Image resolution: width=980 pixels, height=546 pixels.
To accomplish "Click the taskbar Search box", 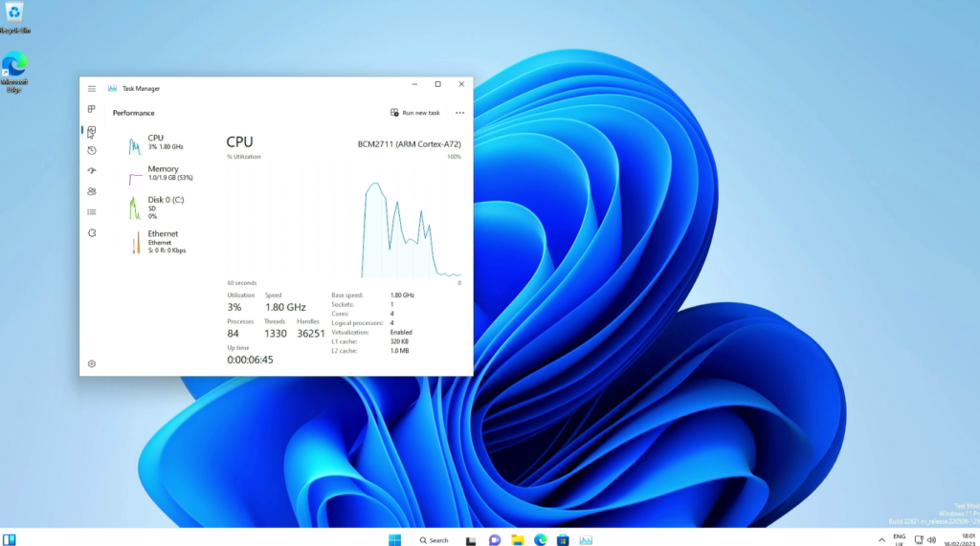I will 434,540.
